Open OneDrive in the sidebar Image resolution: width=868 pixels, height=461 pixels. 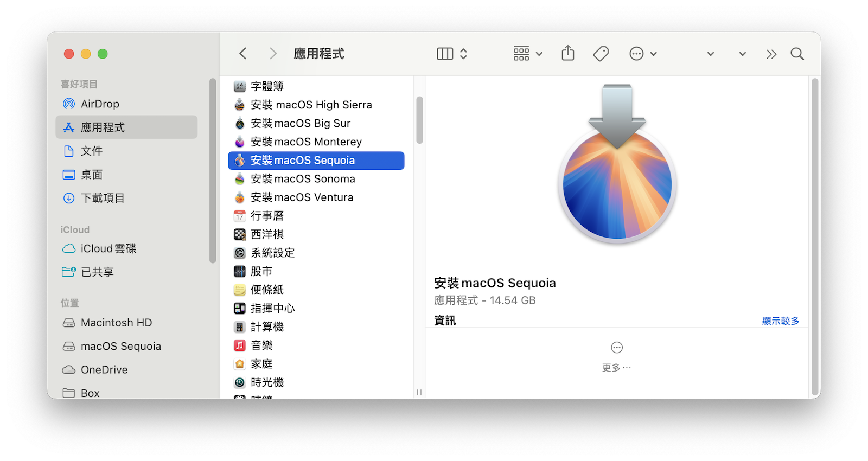coord(126,369)
